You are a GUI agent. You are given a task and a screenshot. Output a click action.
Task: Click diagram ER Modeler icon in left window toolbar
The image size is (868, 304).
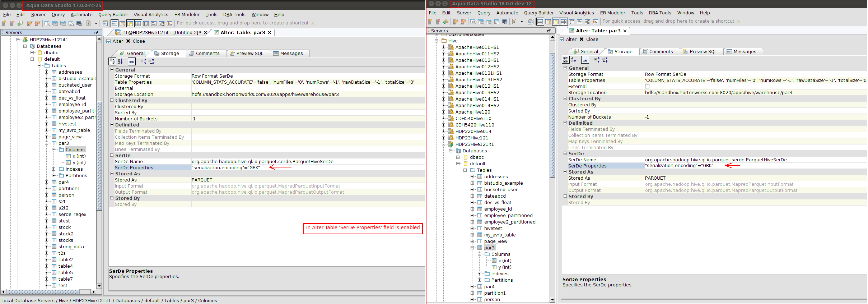pyautogui.click(x=162, y=23)
